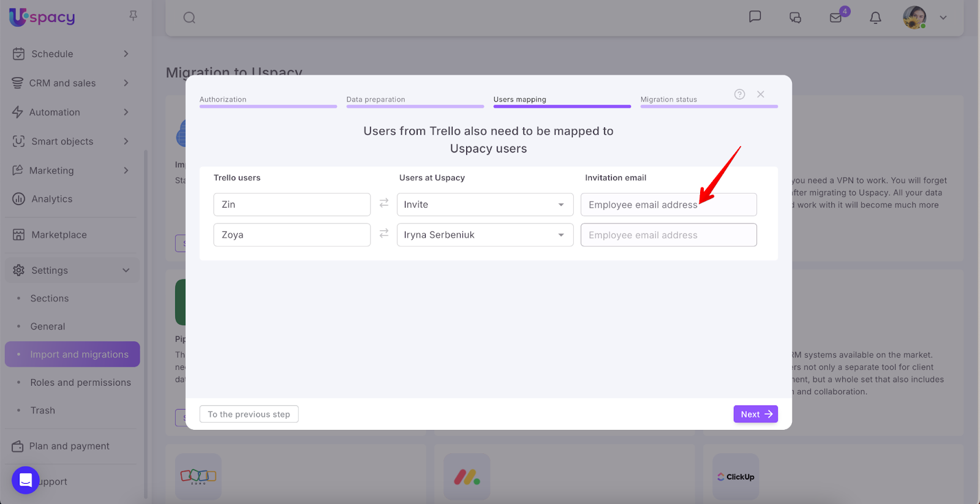Click the ClickUp integration icon
Viewport: 980px width, 504px height.
(x=736, y=476)
